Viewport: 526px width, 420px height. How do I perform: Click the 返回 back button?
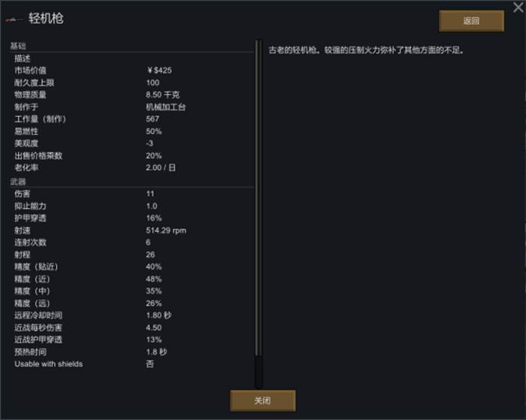coord(471,21)
